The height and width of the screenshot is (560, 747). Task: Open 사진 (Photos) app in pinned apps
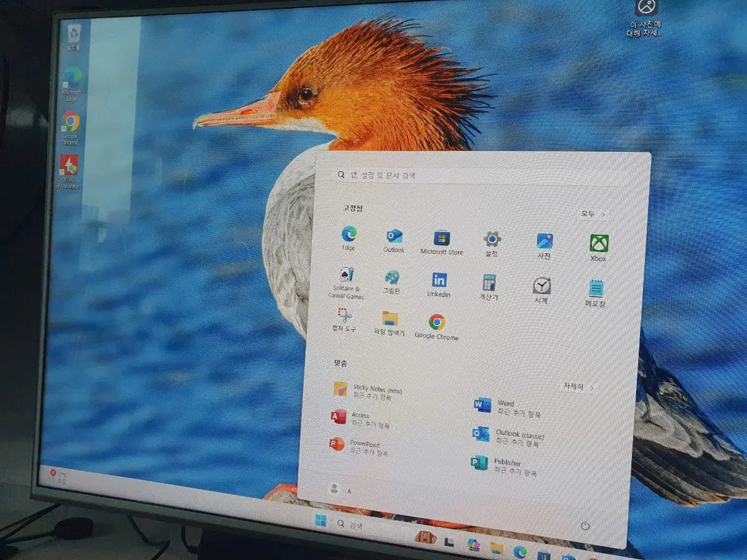[x=544, y=246]
